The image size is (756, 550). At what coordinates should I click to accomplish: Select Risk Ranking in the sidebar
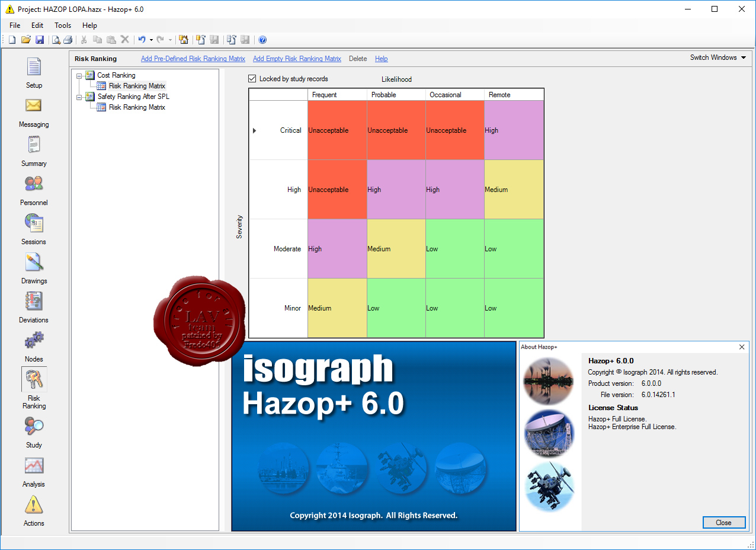34,389
